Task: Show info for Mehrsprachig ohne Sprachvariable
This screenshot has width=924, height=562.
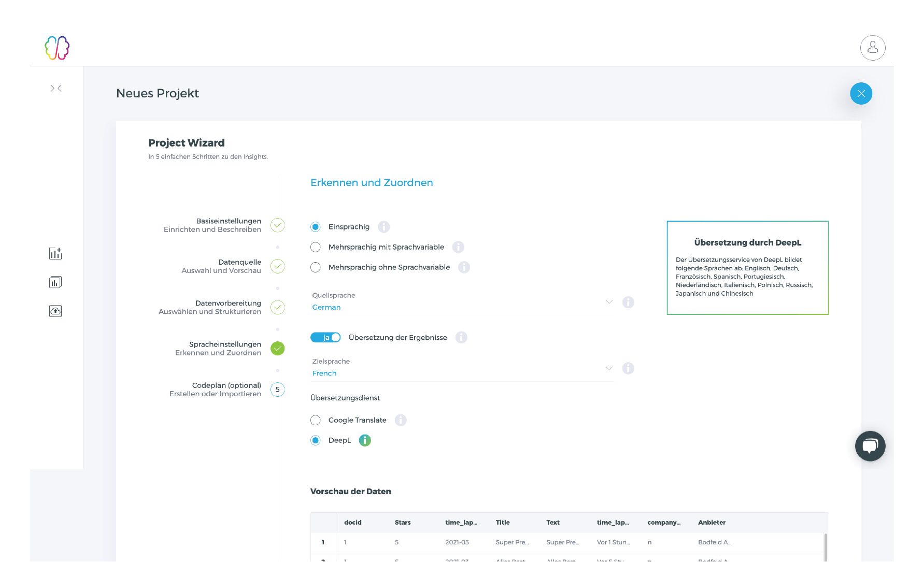Action: 464,267
